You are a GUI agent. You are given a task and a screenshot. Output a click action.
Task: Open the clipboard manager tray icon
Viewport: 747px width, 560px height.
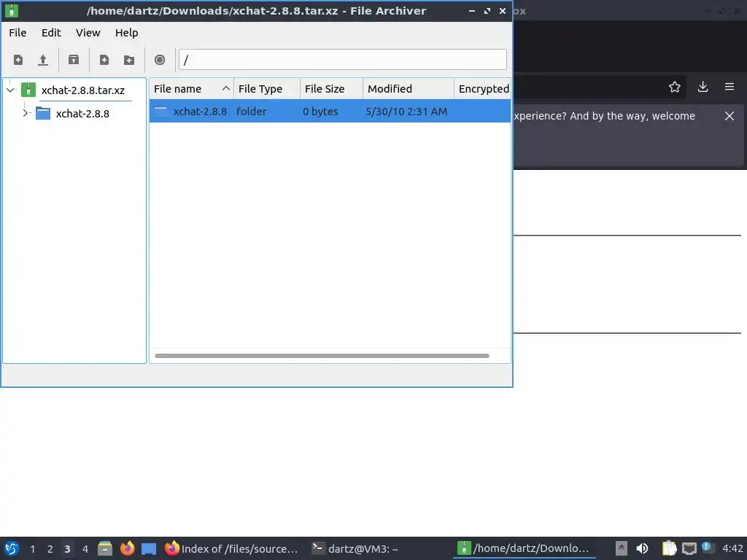click(x=669, y=548)
